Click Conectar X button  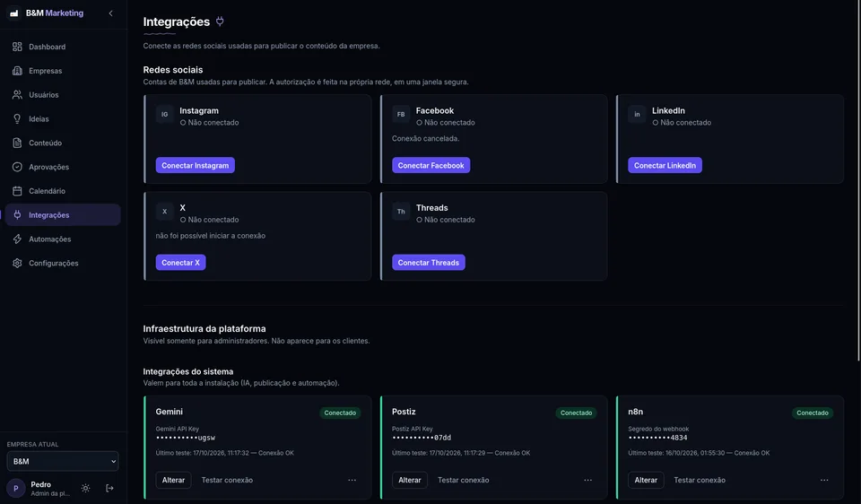coord(180,263)
